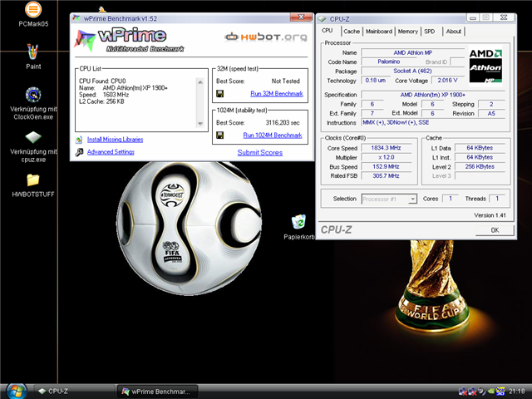Click the Technology value 0.18 um
This screenshot has width=532, height=399.
[375, 81]
